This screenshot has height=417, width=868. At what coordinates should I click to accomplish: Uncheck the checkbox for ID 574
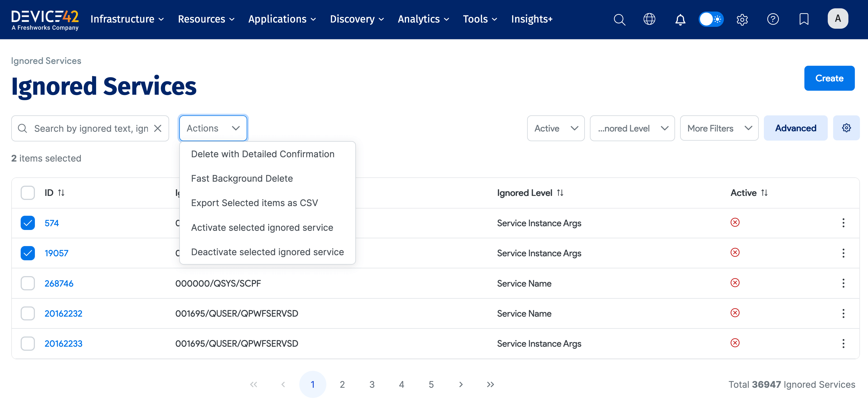[28, 223]
